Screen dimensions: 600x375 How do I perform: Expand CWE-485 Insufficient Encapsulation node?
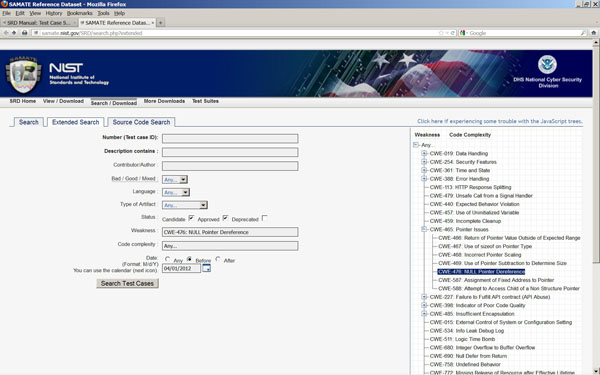(424, 314)
